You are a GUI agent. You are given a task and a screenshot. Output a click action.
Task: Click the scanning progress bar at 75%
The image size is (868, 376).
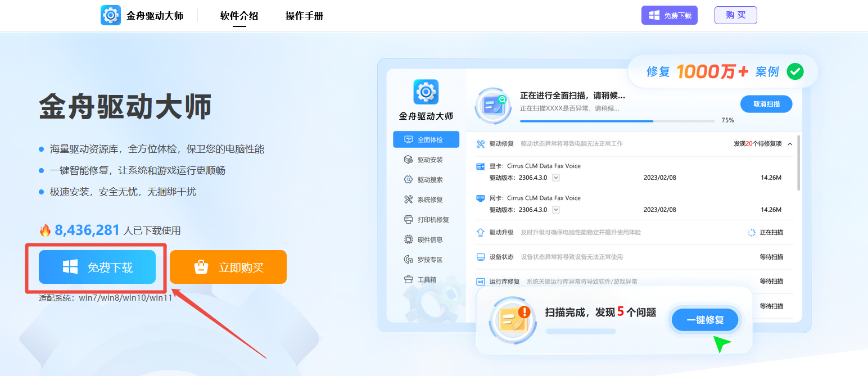(x=618, y=121)
